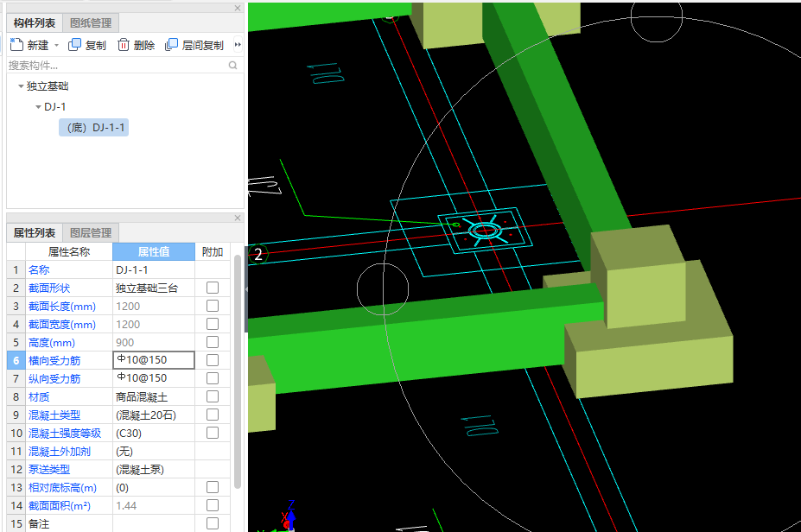Image resolution: width=801 pixels, height=532 pixels.
Task: Select row number 6 header
Action: point(16,360)
